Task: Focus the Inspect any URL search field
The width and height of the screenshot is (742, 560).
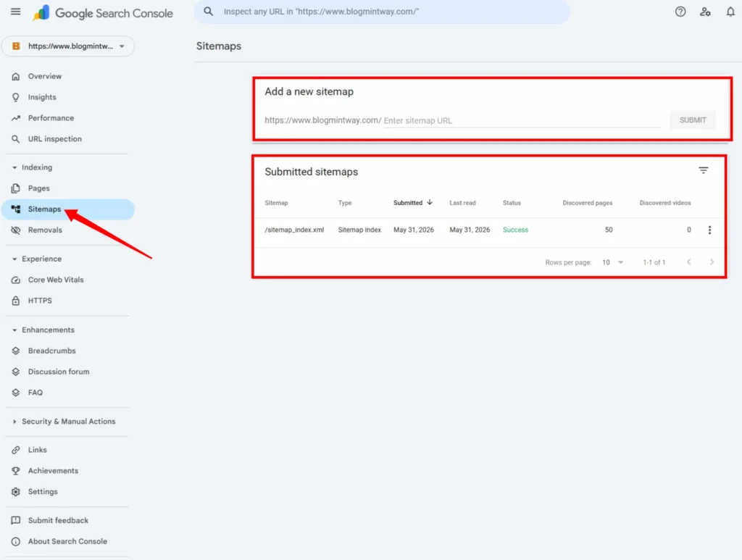Action: tap(382, 12)
